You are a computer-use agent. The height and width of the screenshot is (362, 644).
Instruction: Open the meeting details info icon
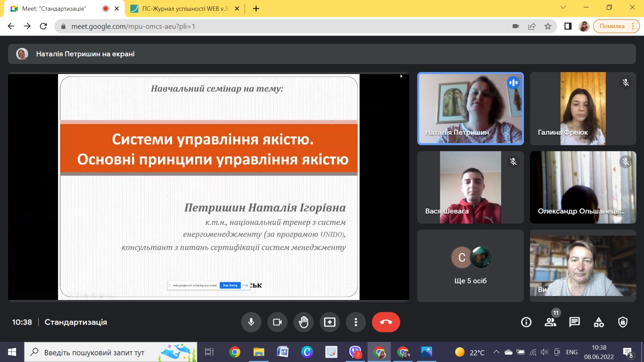tap(526, 322)
